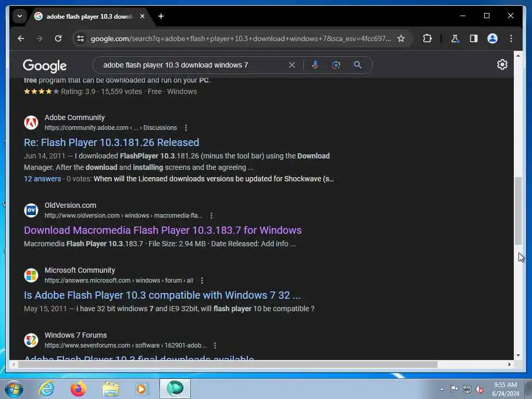Open Chrome Labs flask icon

(455, 38)
